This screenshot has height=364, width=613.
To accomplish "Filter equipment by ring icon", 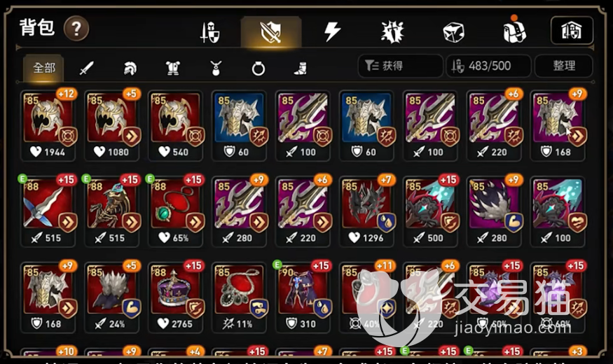I will pos(258,69).
